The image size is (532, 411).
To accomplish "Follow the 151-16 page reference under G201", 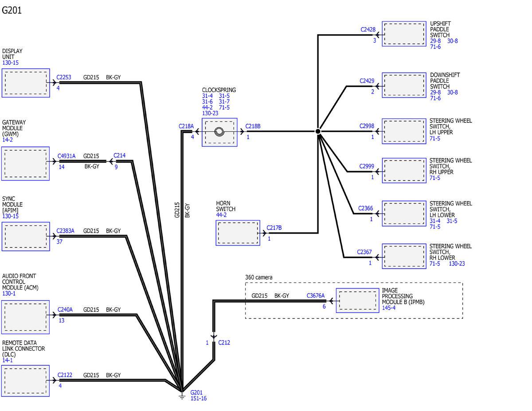I will click(198, 399).
